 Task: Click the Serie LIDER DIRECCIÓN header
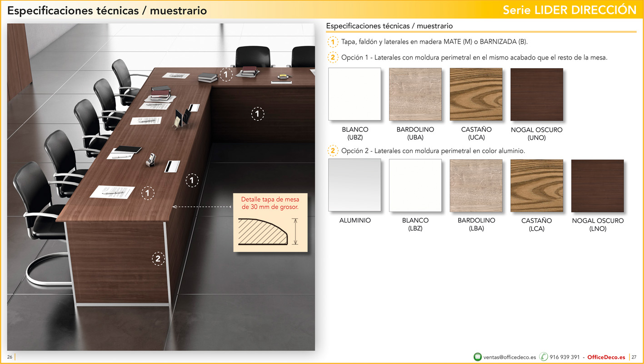click(x=570, y=9)
